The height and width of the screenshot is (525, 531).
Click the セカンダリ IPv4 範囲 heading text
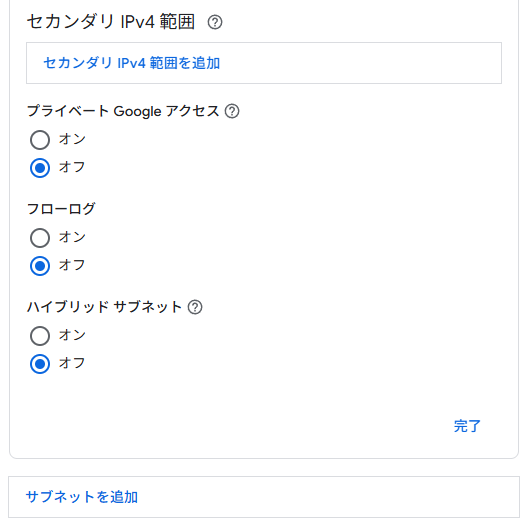111,22
